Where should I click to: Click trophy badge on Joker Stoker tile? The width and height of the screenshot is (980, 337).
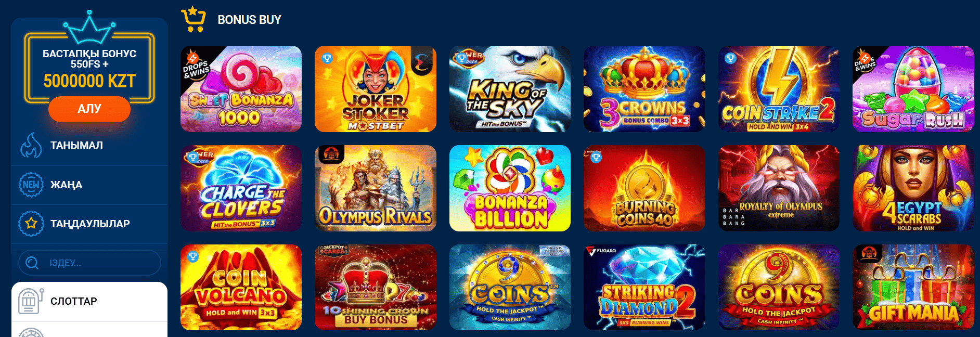[327, 58]
